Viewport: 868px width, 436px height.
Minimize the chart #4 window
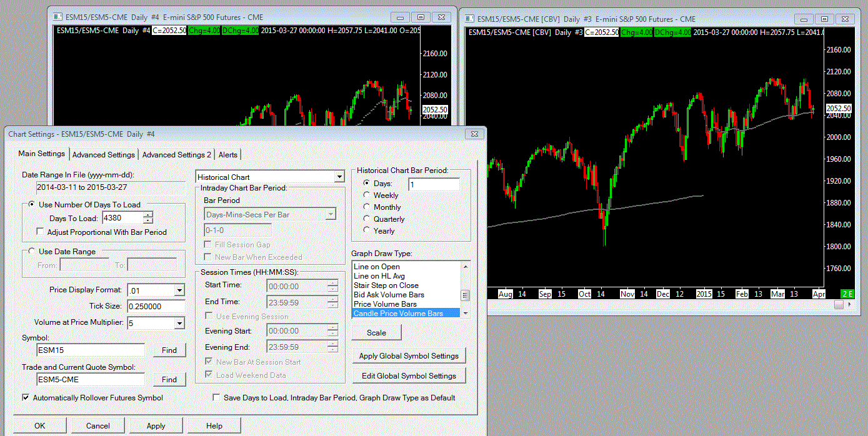coord(401,17)
